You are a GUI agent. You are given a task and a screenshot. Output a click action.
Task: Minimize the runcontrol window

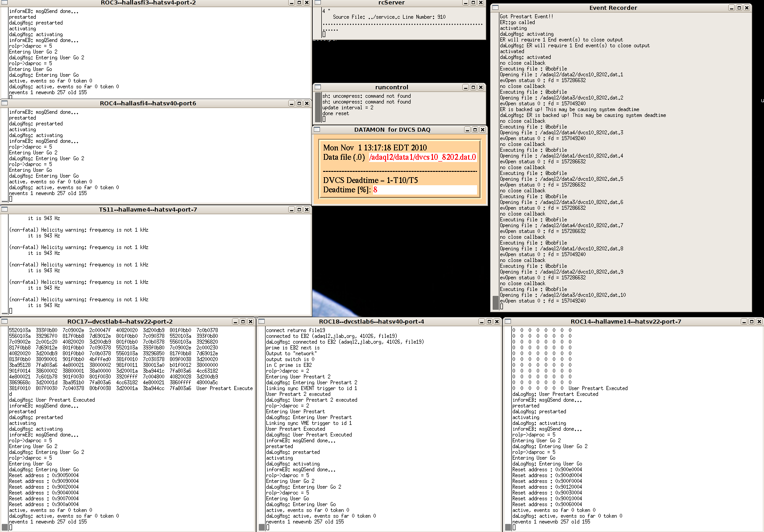pyautogui.click(x=465, y=87)
